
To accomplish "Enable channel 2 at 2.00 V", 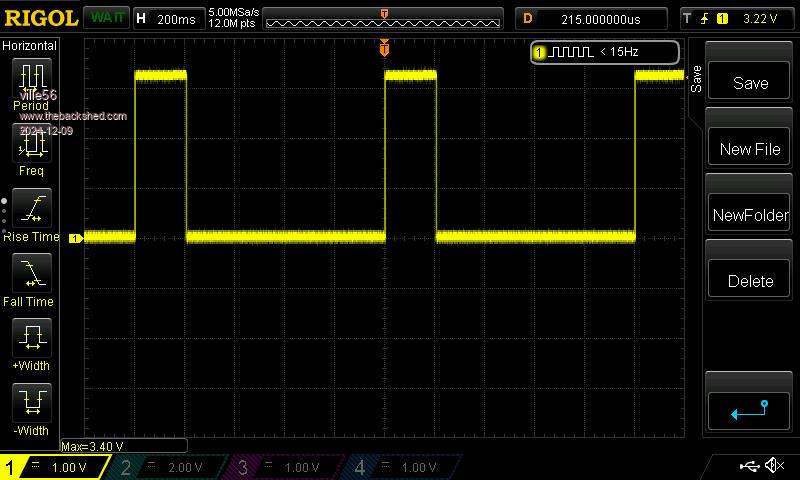I will [172, 467].
